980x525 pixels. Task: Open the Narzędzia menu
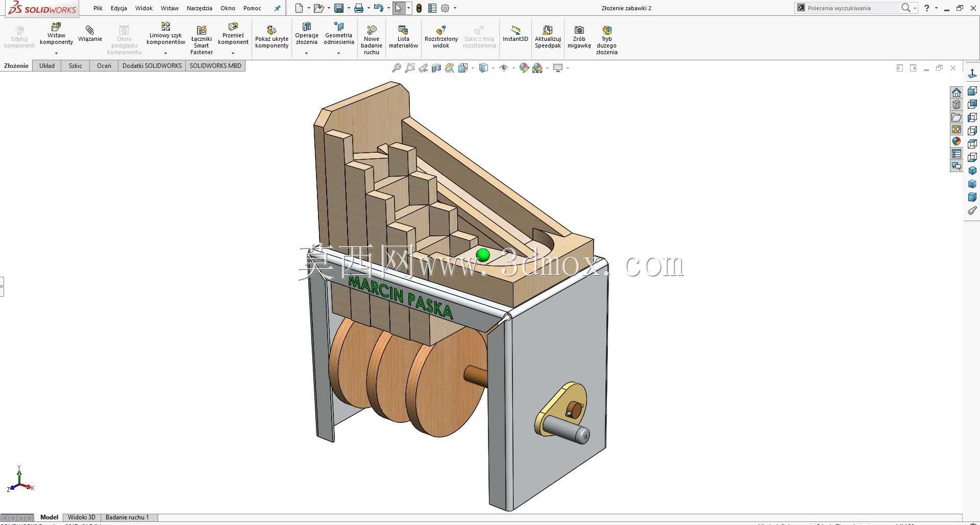pos(200,8)
